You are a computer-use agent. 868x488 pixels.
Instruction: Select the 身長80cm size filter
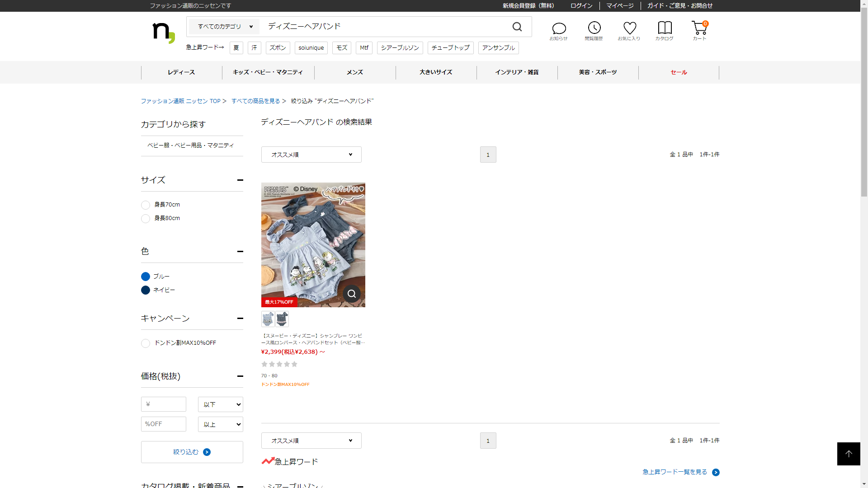(146, 219)
